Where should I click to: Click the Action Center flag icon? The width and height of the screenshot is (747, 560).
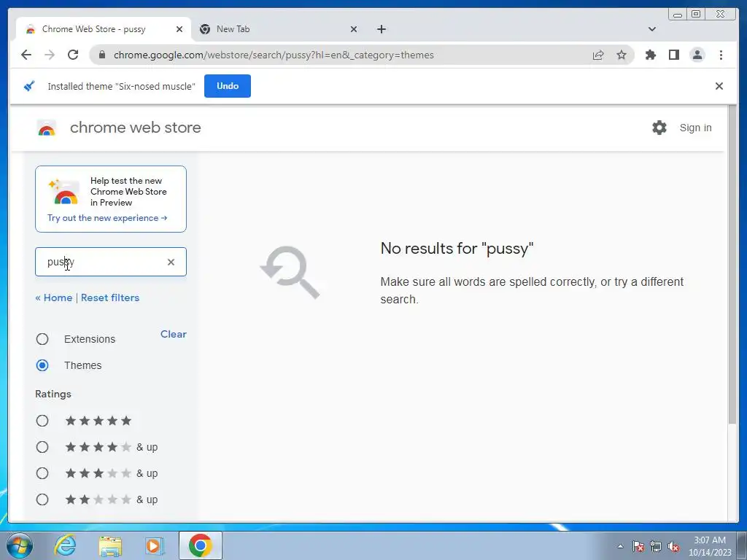coord(638,546)
